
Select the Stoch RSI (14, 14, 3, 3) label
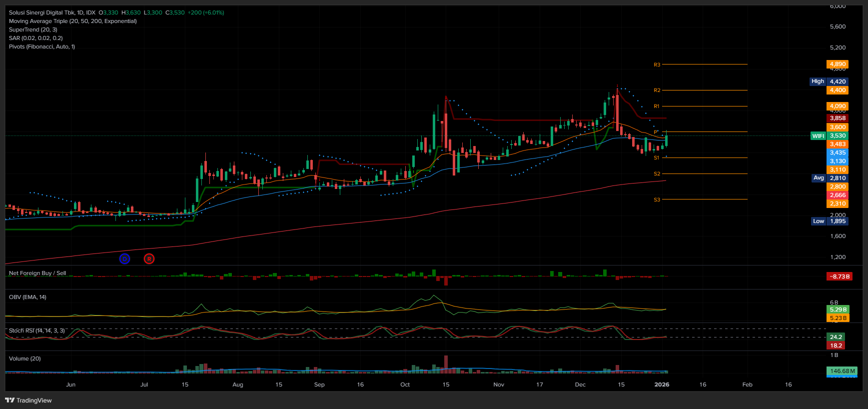(36, 330)
